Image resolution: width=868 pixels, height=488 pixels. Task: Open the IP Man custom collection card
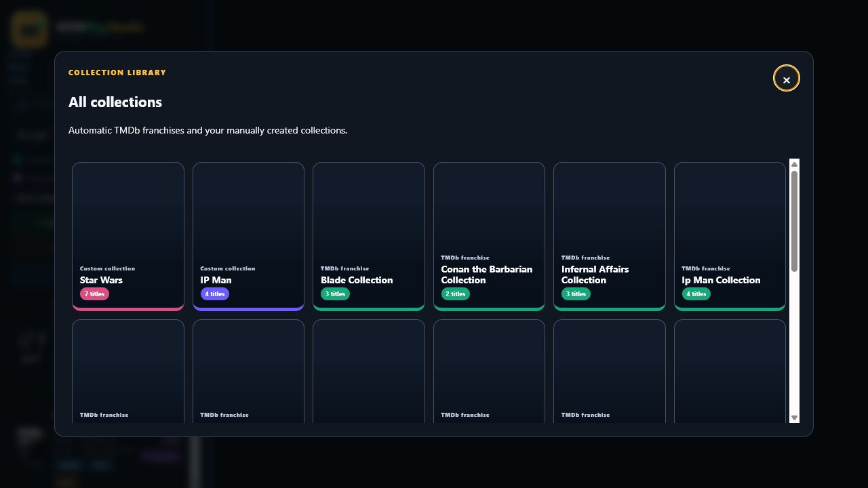[248, 237]
